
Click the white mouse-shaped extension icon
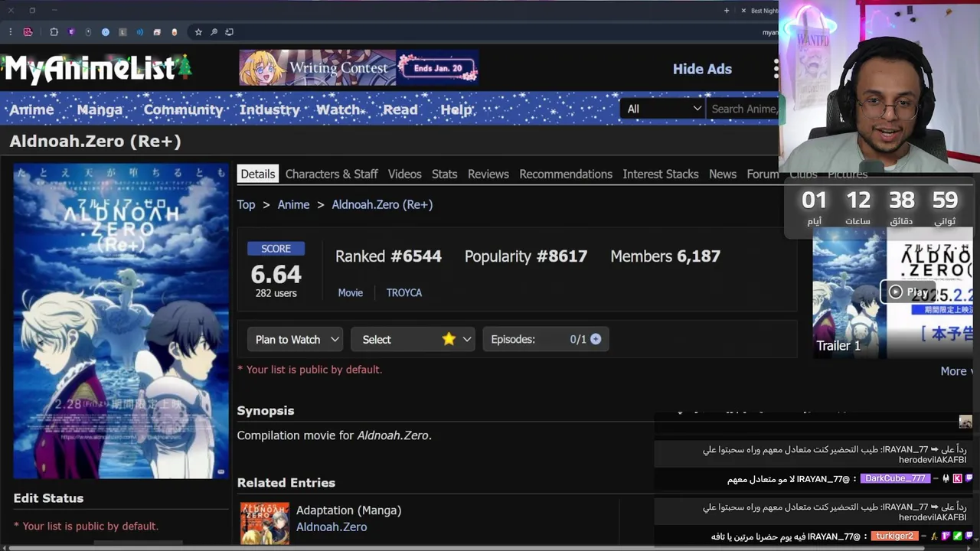89,32
